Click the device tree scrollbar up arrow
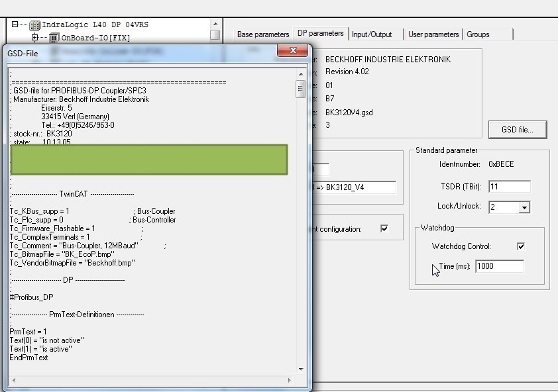 coord(215,24)
